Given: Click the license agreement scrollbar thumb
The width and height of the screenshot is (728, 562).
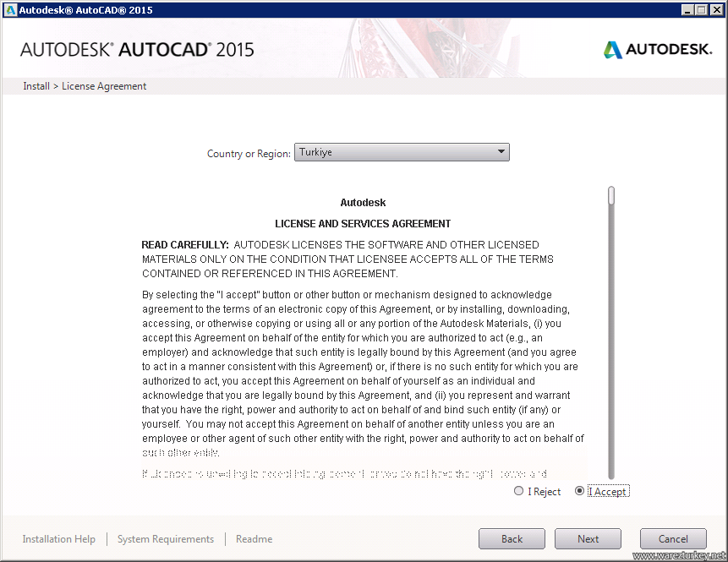Looking at the screenshot, I should click(x=611, y=195).
